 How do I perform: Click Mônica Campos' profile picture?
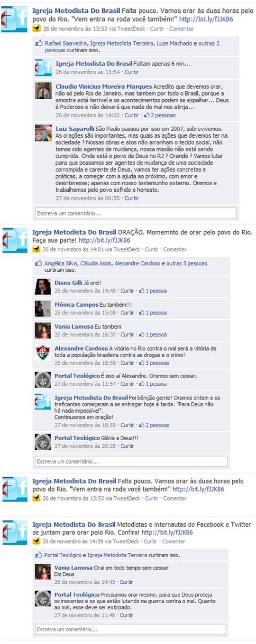(43, 309)
